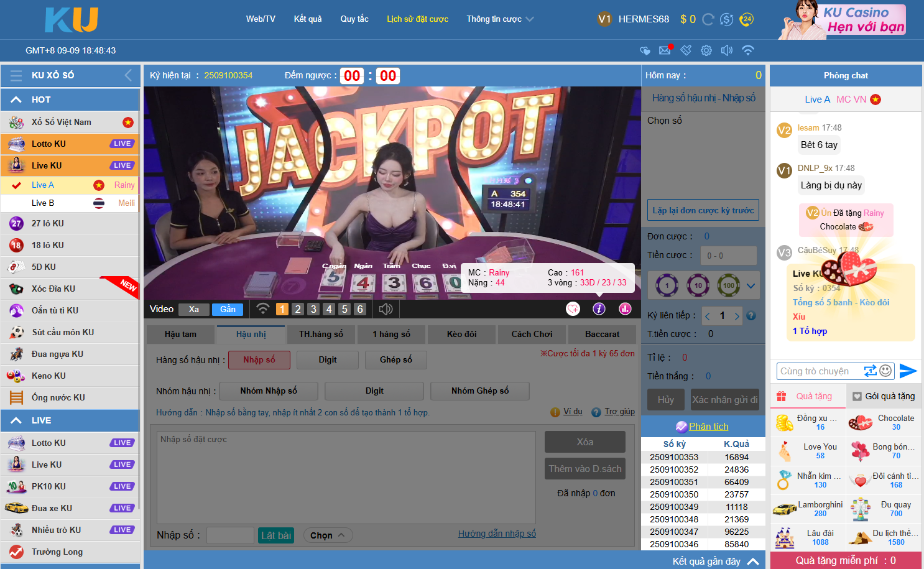Click the Nhập số đặt cược text area
The width and height of the screenshot is (924, 569).
point(346,477)
